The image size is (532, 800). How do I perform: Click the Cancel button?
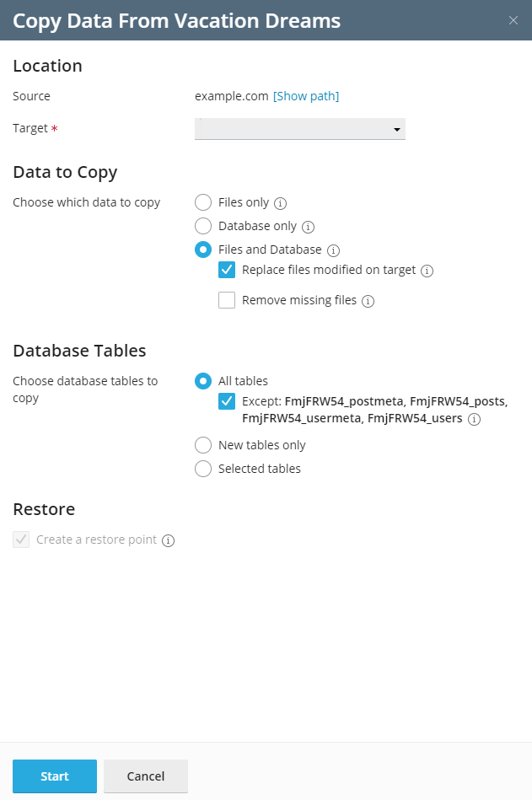[x=146, y=776]
